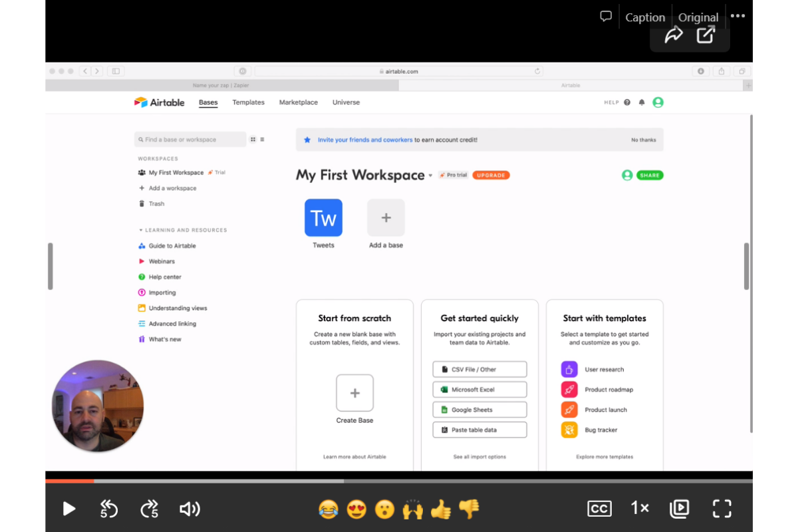
Task: React with the surprised emoji
Action: coord(384,509)
